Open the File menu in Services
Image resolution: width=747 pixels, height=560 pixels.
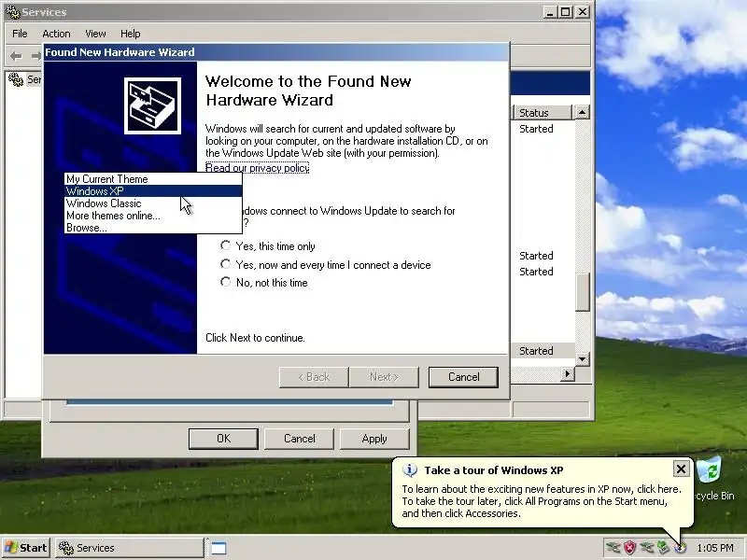(20, 34)
